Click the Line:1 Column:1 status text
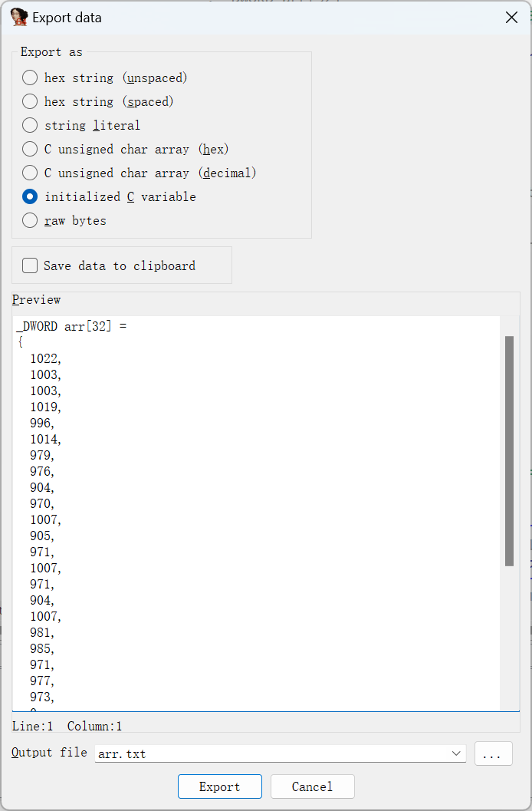The image size is (532, 811). pyautogui.click(x=67, y=726)
